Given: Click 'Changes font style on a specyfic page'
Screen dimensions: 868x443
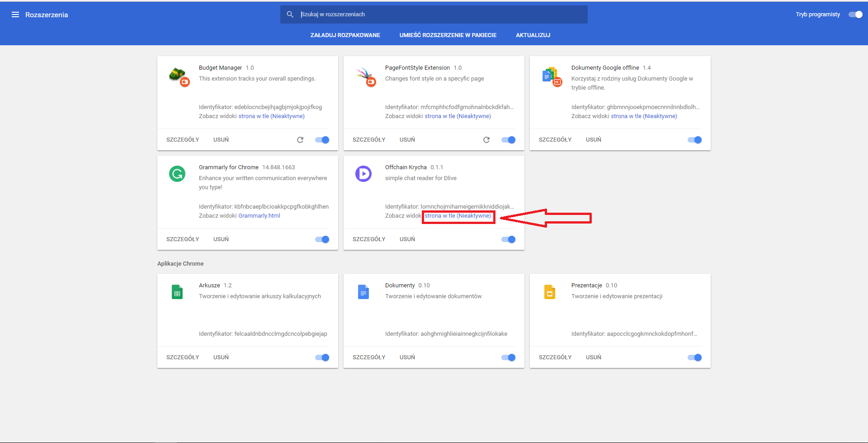Looking at the screenshot, I should point(434,79).
